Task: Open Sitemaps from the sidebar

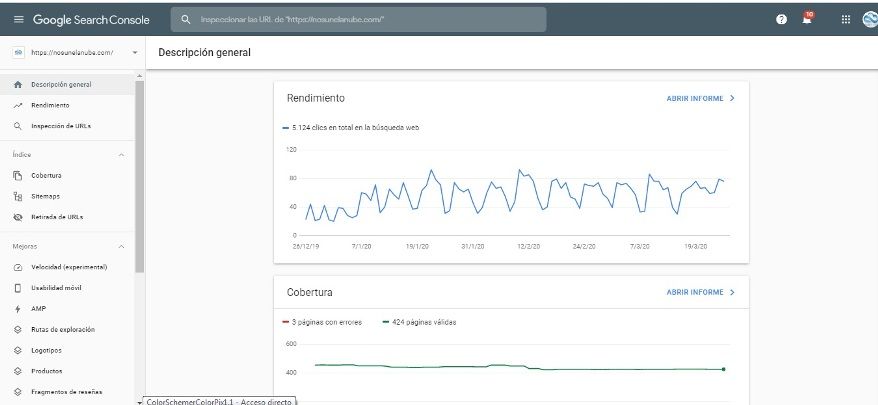Action: [x=67, y=197]
